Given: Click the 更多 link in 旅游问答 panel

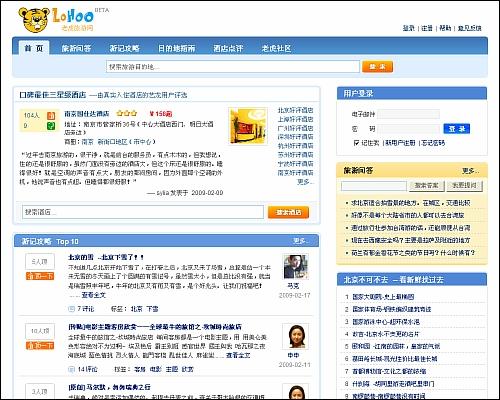Looking at the screenshot, I should click(x=470, y=171).
